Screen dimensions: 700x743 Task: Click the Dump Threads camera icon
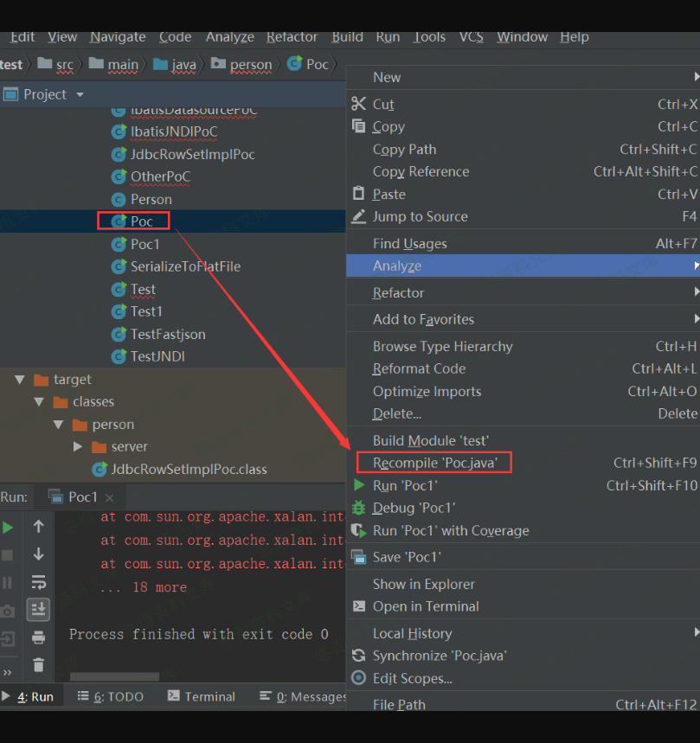click(8, 611)
